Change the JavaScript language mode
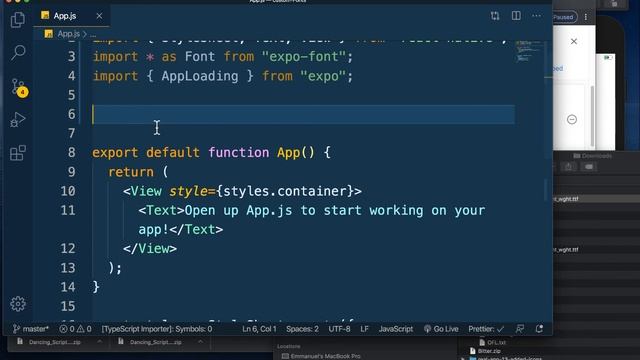The image size is (640, 360). (396, 329)
